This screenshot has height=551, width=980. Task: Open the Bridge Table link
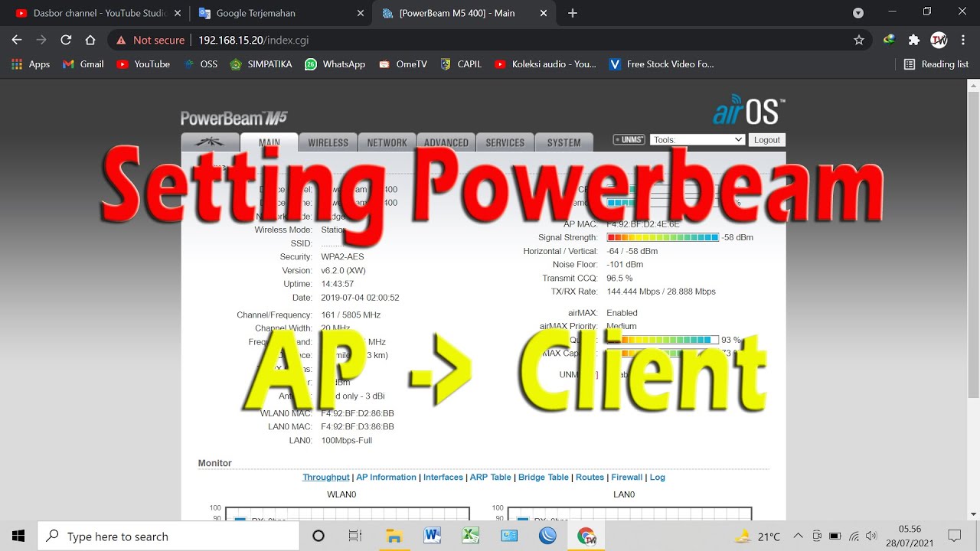[x=544, y=477]
